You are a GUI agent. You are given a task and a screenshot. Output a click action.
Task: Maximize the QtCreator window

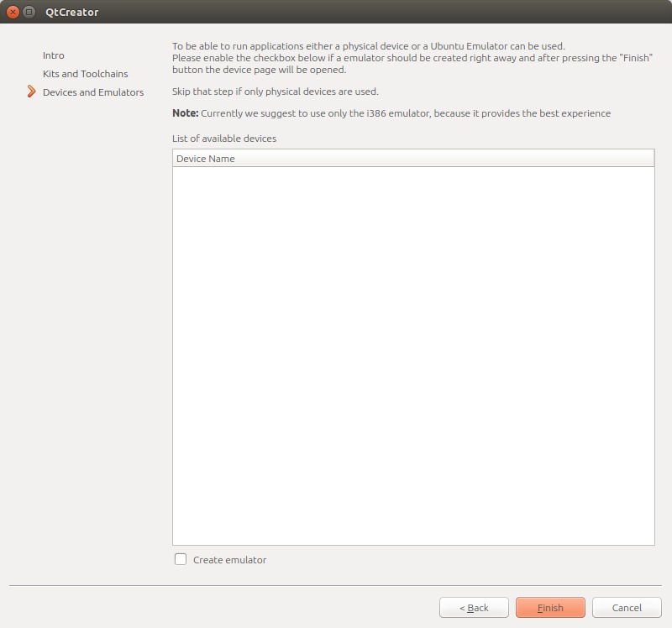pyautogui.click(x=29, y=12)
